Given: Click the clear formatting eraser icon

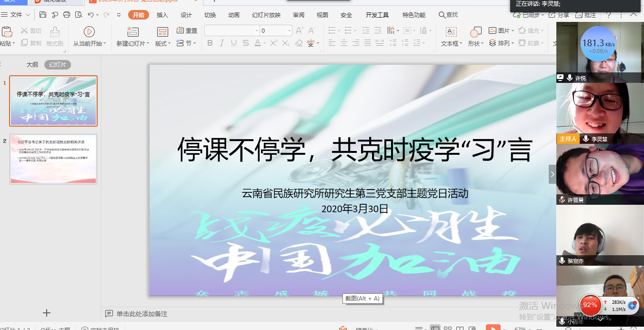Looking at the screenshot, I should (x=299, y=43).
